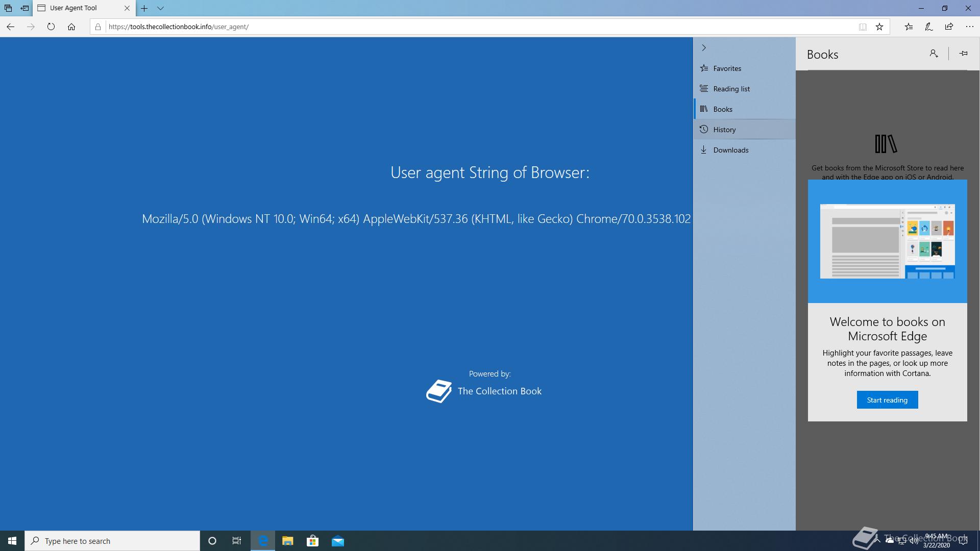Viewport: 980px width, 551px height.
Task: Click the Refresh page icon
Action: [x=51, y=27]
